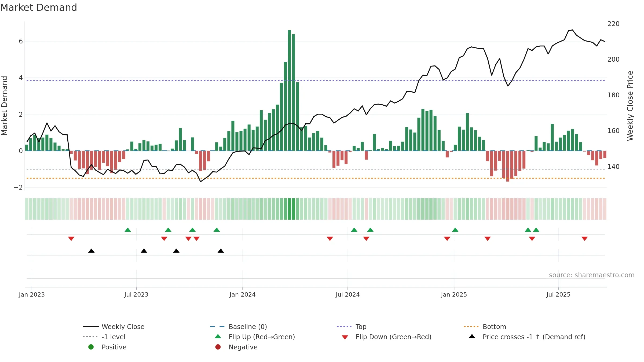Select the red flip-down marker just before Jan 2025
This screenshot has height=362, width=644.
[x=447, y=239]
